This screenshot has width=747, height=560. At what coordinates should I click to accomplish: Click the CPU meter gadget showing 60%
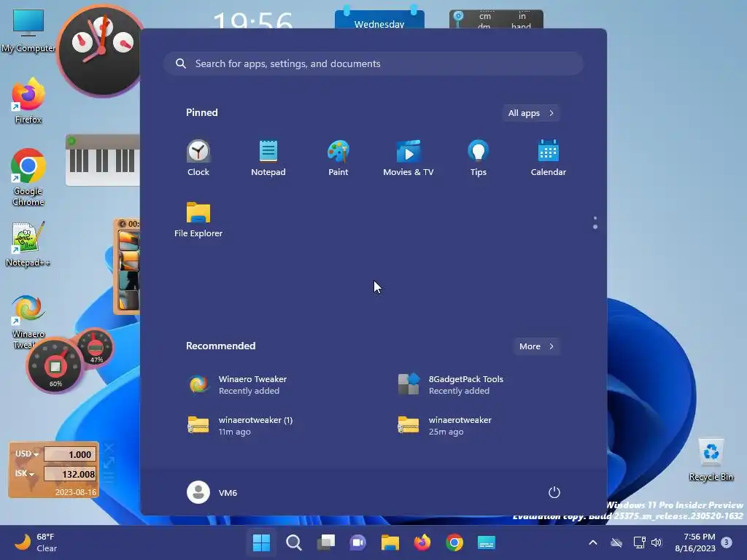click(x=55, y=367)
